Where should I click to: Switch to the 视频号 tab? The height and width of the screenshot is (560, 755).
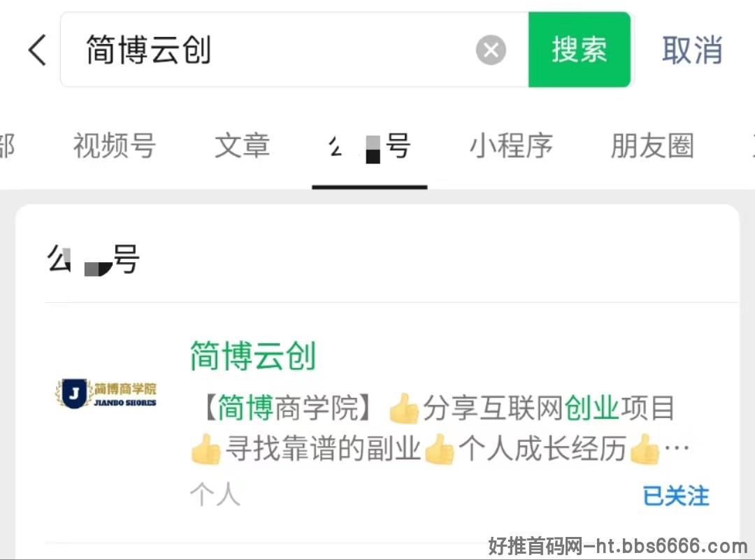tap(114, 145)
